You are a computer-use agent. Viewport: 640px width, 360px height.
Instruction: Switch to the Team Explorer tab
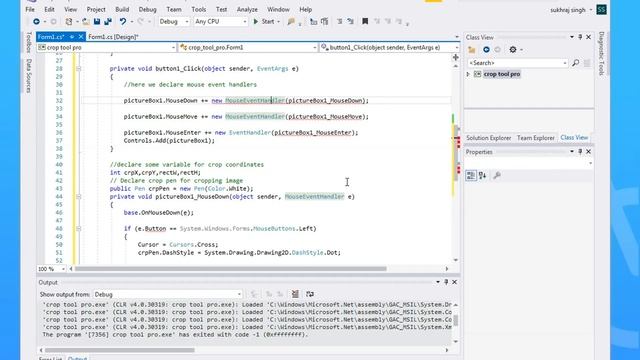536,138
